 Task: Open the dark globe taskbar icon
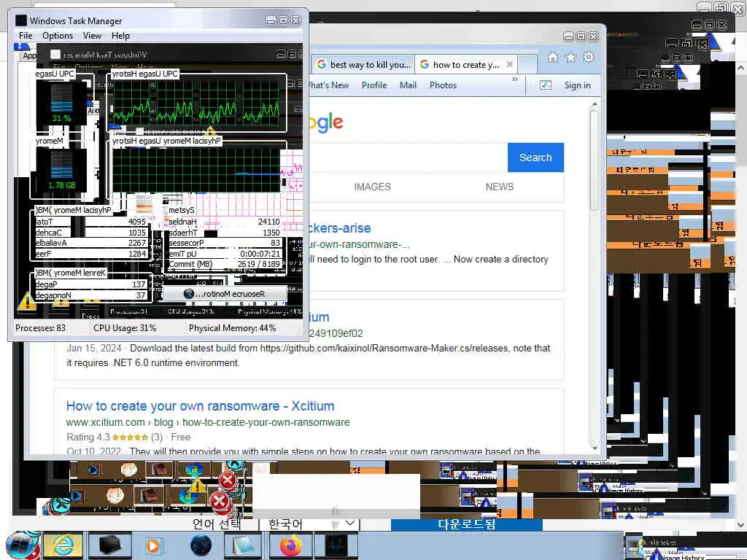pos(201,545)
